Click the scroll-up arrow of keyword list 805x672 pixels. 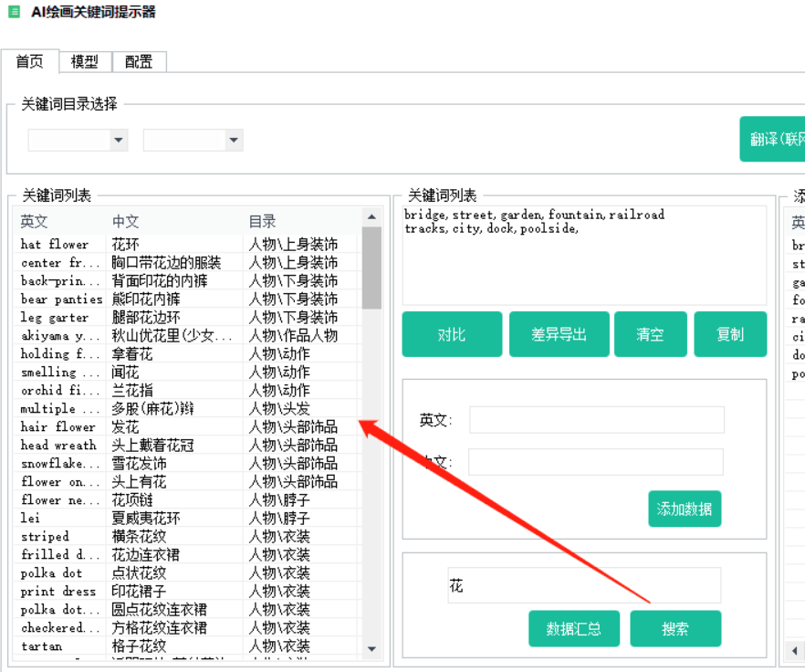click(x=371, y=216)
